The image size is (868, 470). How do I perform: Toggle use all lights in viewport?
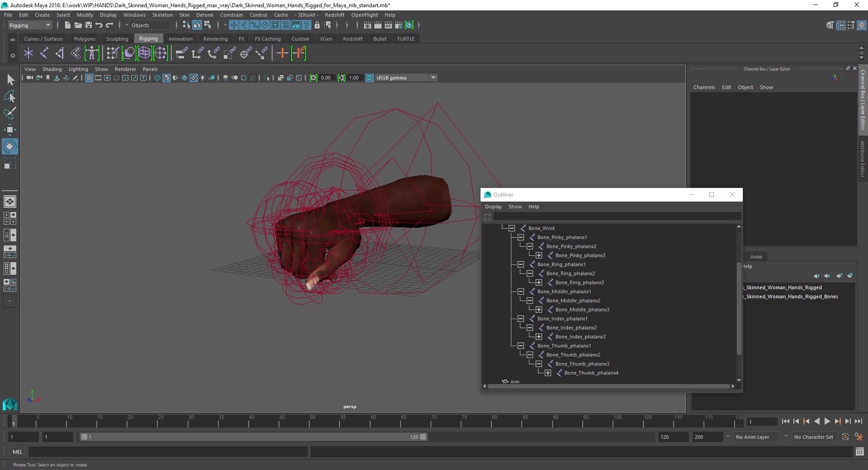click(x=203, y=78)
